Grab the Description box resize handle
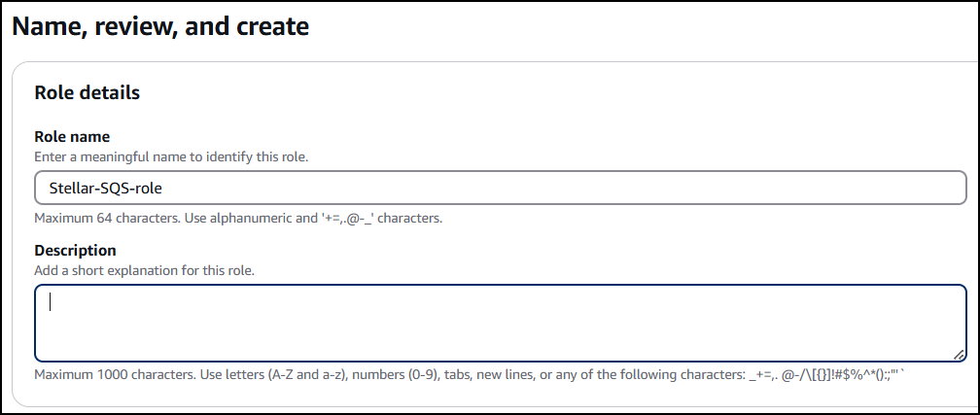The width and height of the screenshot is (980, 415). 959,355
